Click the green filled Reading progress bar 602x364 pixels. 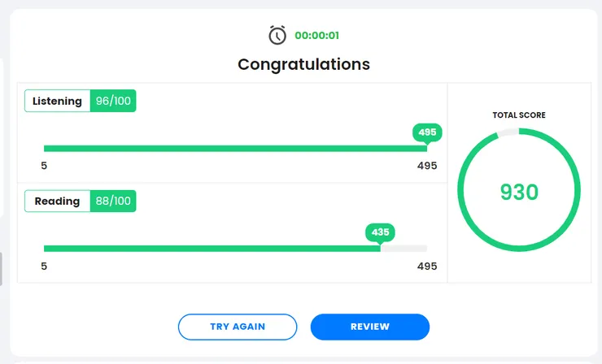tap(212, 248)
